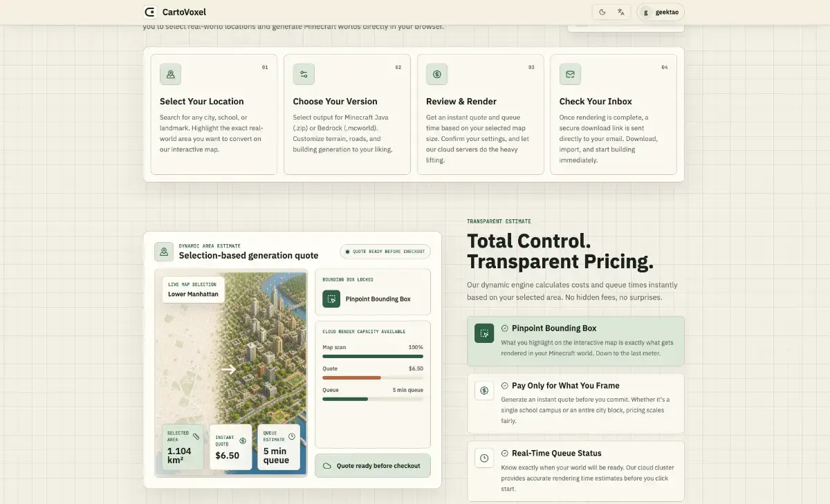830x504 pixels.
Task: Click the Transparent Estimate section label
Action: click(x=499, y=221)
